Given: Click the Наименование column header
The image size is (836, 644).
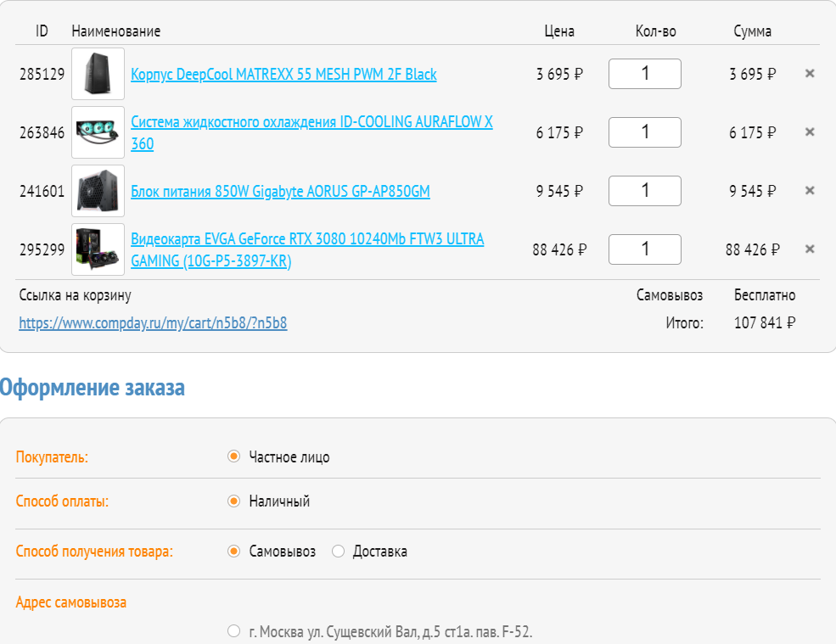Looking at the screenshot, I should tap(116, 31).
